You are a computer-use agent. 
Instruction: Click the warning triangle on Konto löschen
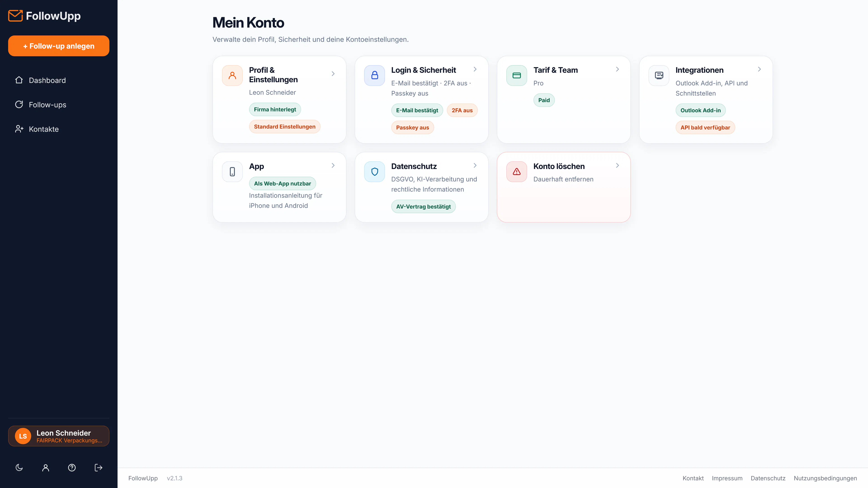click(517, 172)
